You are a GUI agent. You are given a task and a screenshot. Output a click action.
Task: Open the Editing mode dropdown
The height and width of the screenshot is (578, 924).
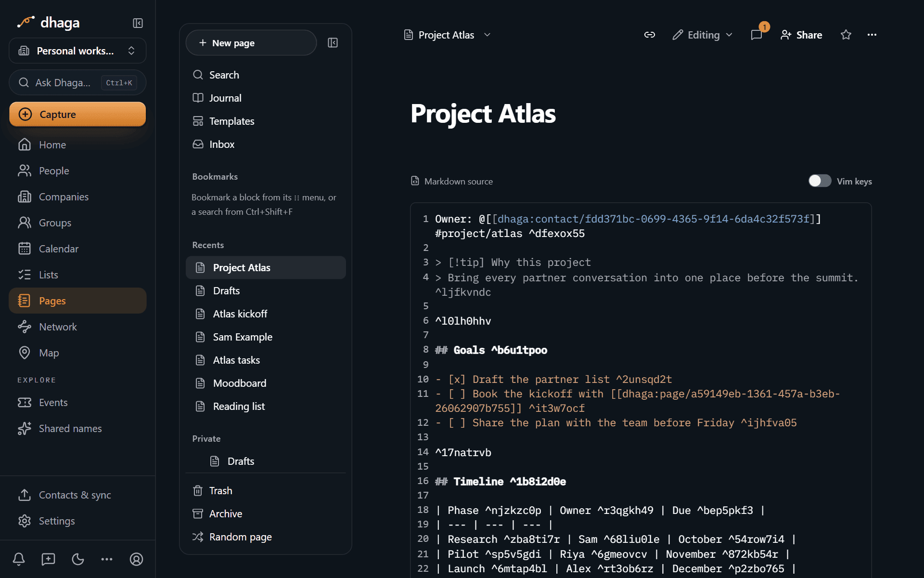(703, 35)
